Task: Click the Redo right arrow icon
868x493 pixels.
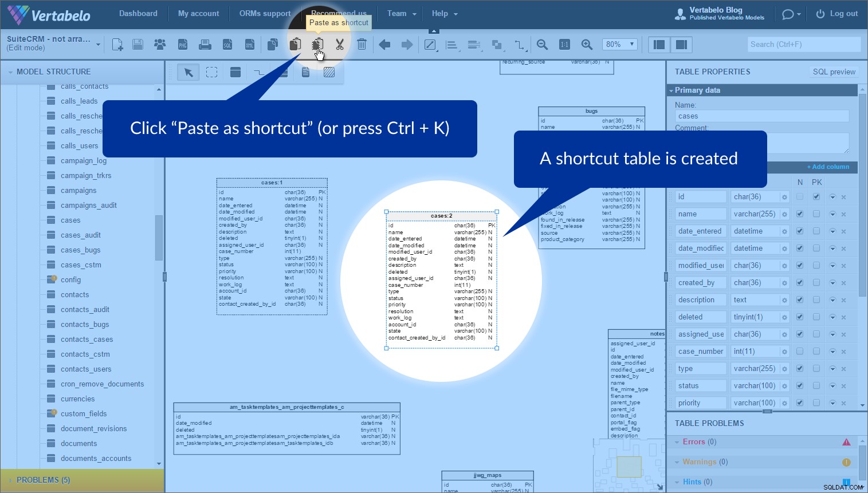Action: (407, 44)
